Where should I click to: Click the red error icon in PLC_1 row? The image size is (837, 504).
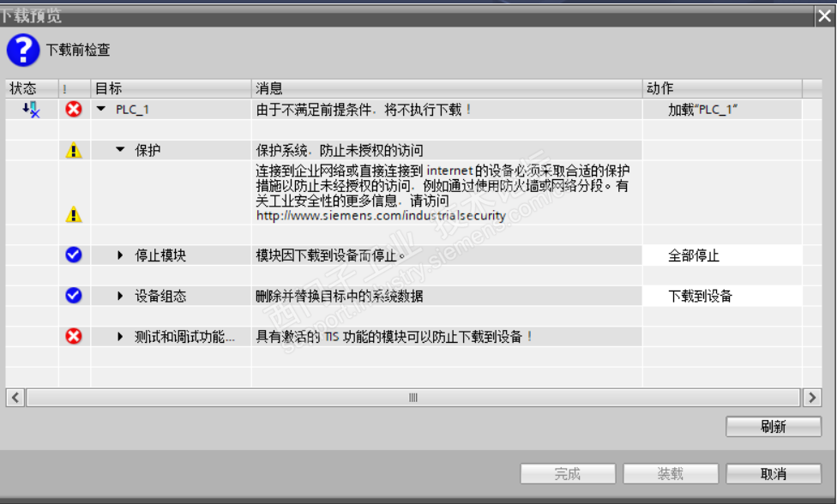coord(74,110)
